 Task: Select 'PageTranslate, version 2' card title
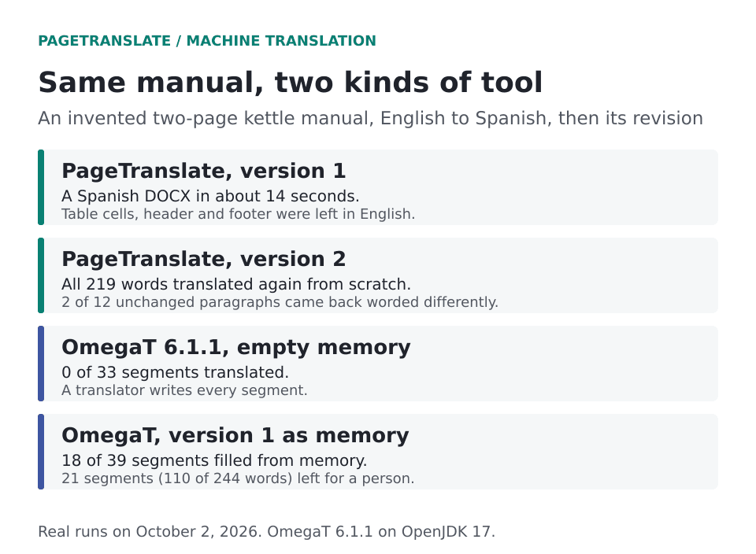click(203, 259)
